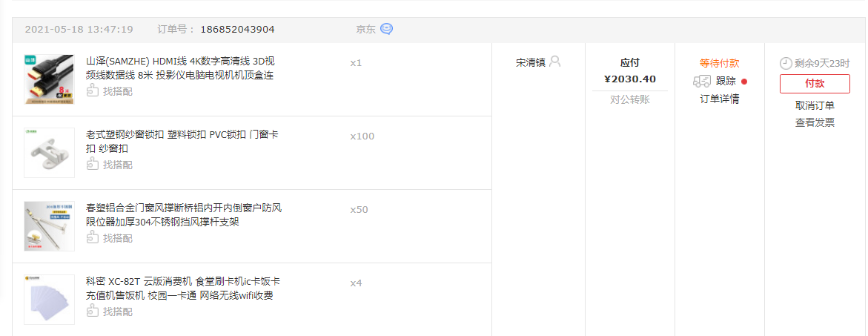Open 查看发票 to view the invoice
868x336 pixels.
[x=815, y=123]
